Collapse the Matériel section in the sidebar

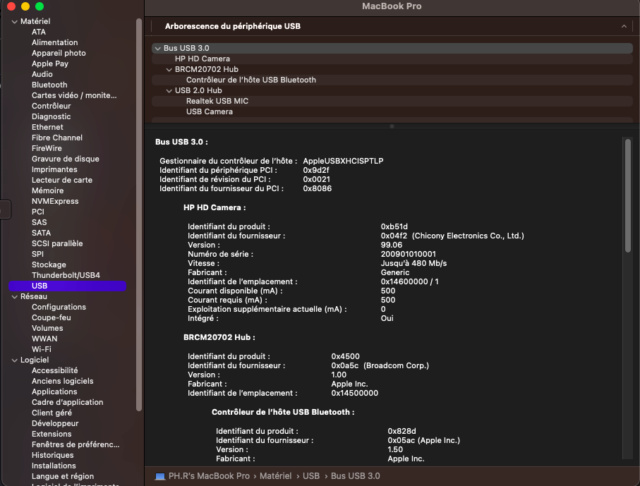15,22
